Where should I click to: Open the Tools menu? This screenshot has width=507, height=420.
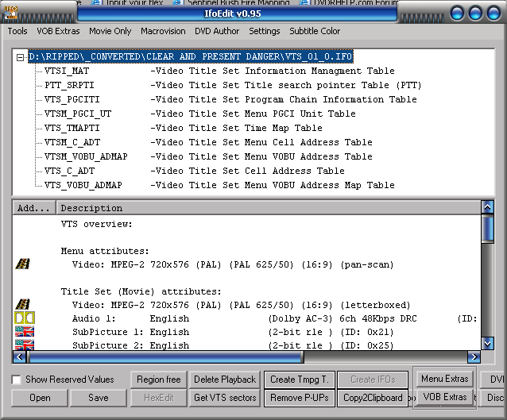[17, 31]
